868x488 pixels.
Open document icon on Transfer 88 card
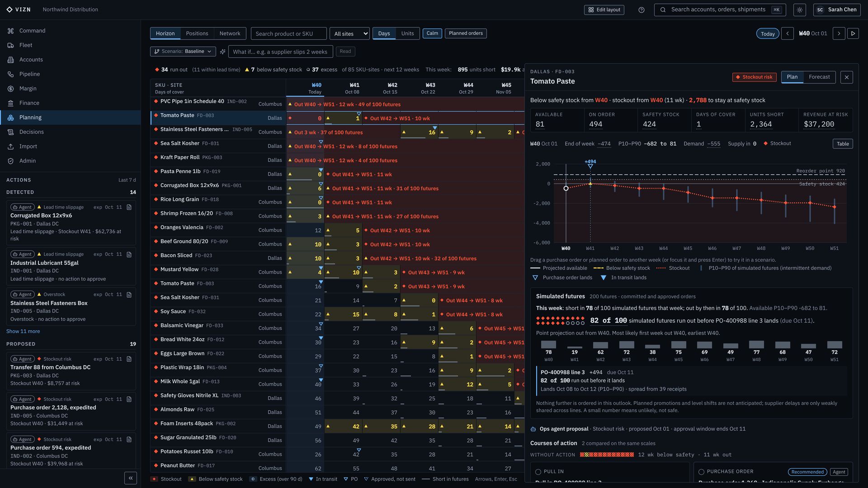tap(129, 359)
